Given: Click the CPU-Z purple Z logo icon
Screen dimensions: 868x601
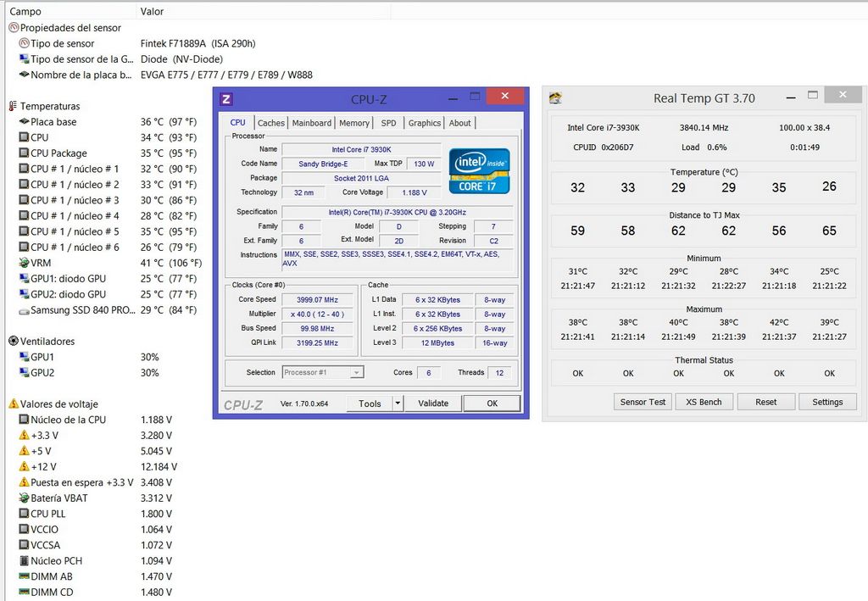Looking at the screenshot, I should click(225, 99).
